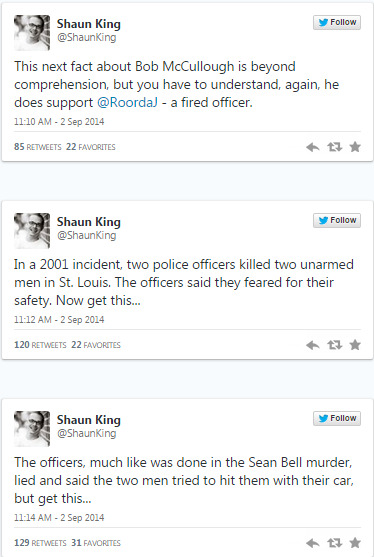View the 31 favorites count
Screen dimensions: 374x557
96,543
